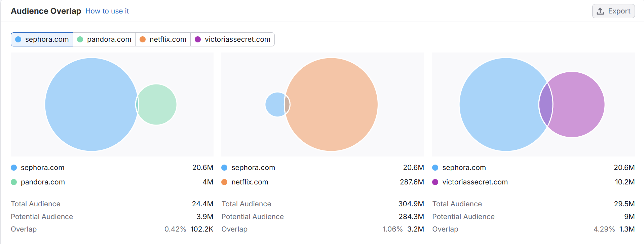Screen dimensions: 644x244
Task: Click the blue sephora circle in third chart
Action: (501, 104)
